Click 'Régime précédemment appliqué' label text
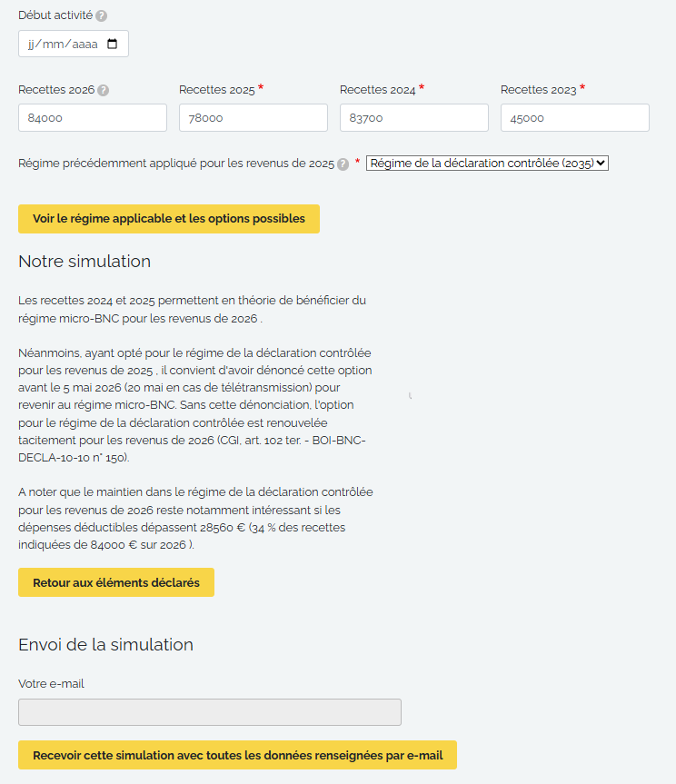This screenshot has width=676, height=784. point(176,164)
